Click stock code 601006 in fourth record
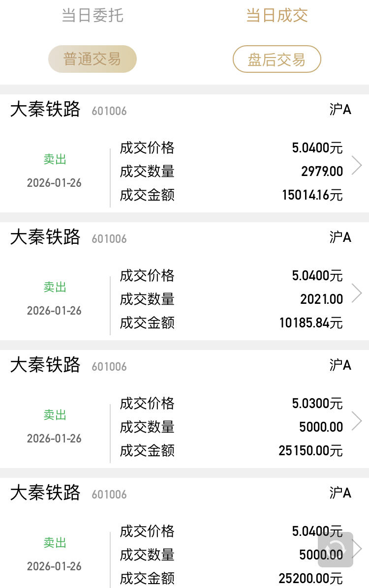This screenshot has height=588, width=369. pos(109,495)
